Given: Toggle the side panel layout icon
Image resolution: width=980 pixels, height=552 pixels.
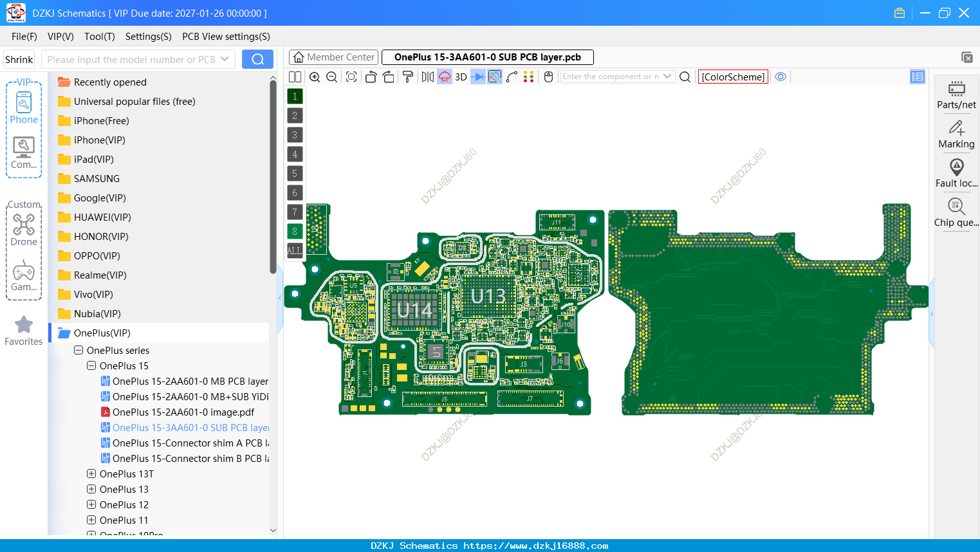Looking at the screenshot, I should point(918,77).
